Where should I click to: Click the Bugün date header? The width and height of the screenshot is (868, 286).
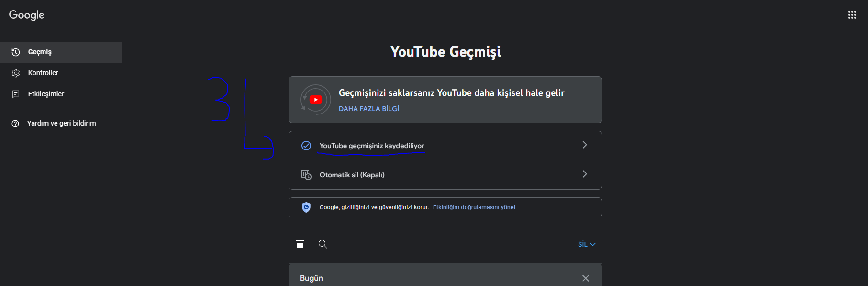[x=312, y=278]
